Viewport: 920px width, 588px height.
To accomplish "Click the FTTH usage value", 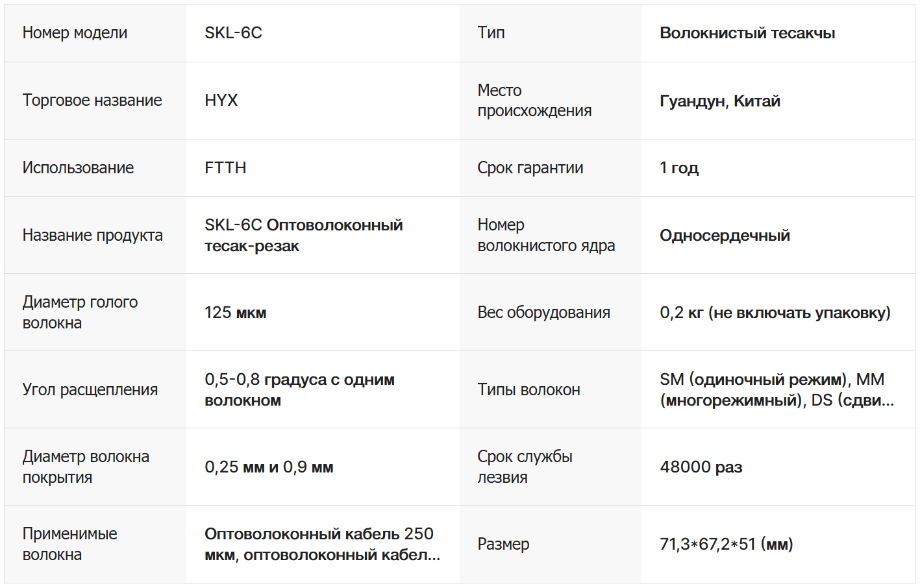I will coord(225,168).
